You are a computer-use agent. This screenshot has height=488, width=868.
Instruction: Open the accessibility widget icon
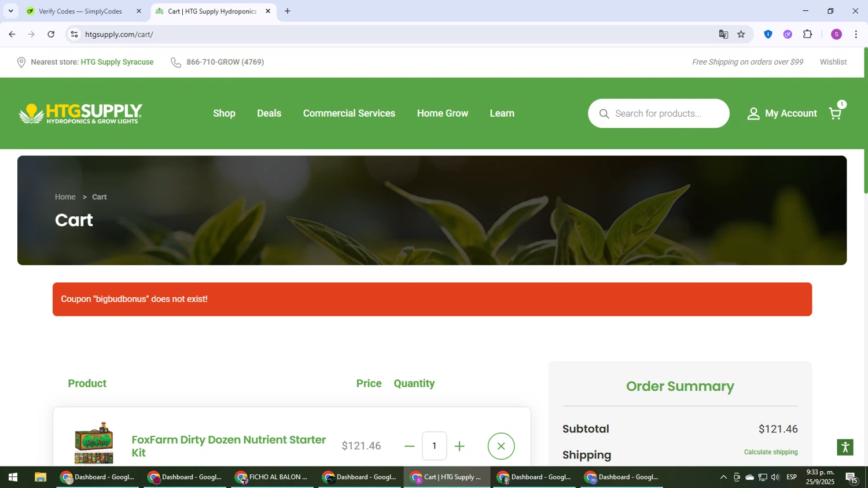coord(845,447)
